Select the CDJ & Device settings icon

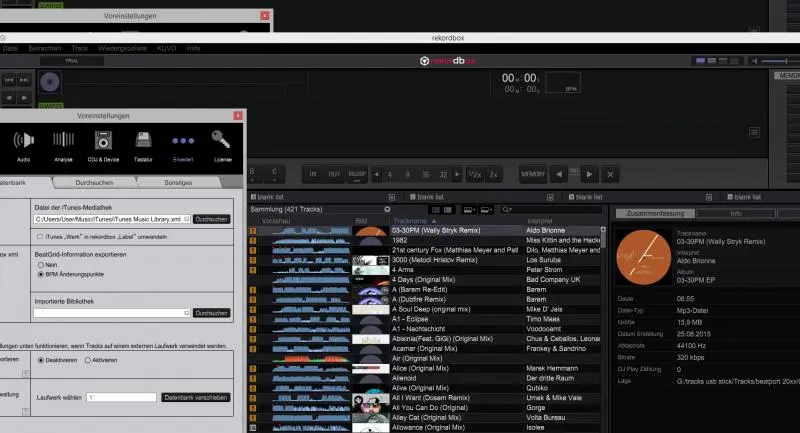tap(105, 145)
